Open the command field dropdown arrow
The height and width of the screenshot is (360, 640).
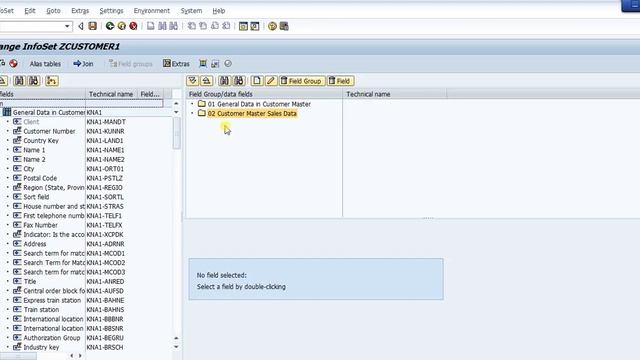(67, 27)
